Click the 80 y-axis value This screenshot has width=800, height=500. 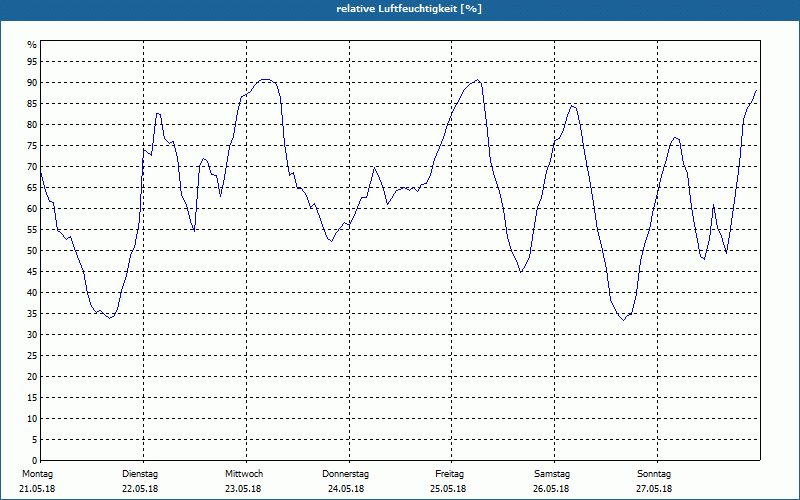pyautogui.click(x=32, y=124)
